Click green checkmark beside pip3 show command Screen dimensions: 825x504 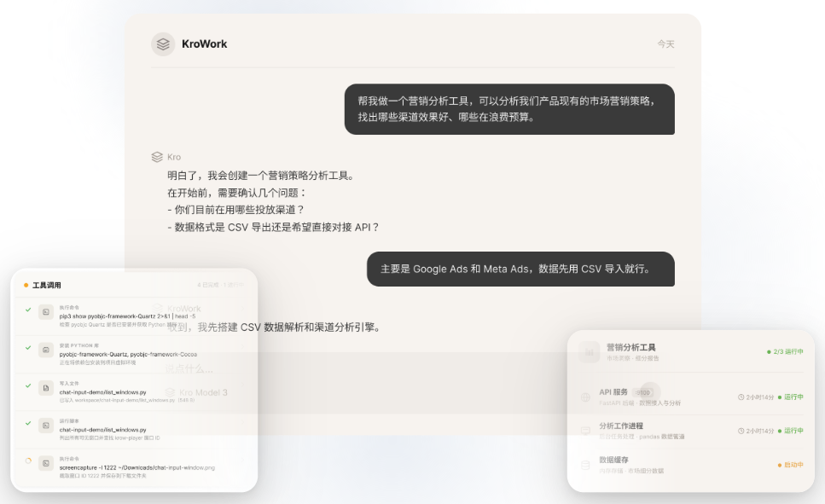[28, 310]
